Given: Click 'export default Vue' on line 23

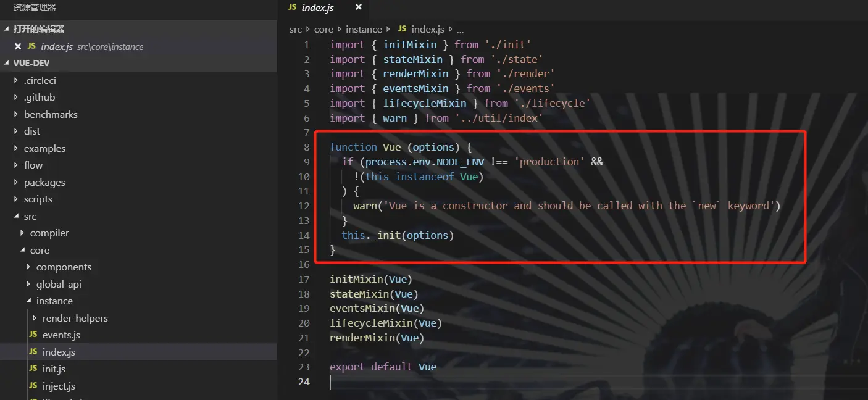Looking at the screenshot, I should 383,367.
